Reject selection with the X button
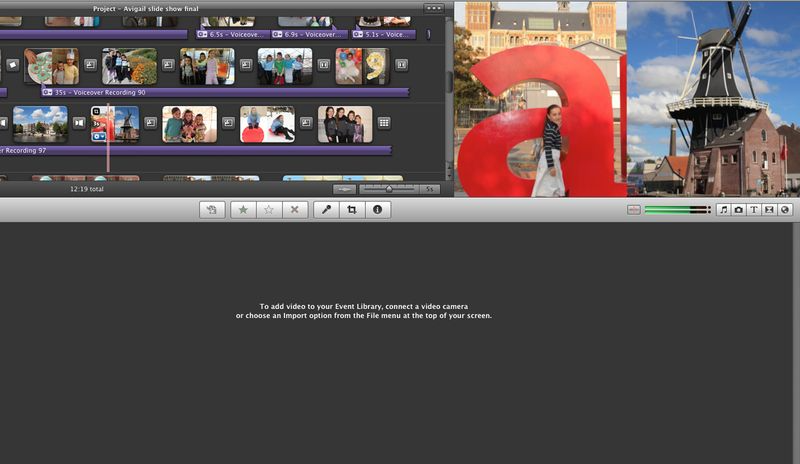This screenshot has width=800, height=464. (294, 210)
